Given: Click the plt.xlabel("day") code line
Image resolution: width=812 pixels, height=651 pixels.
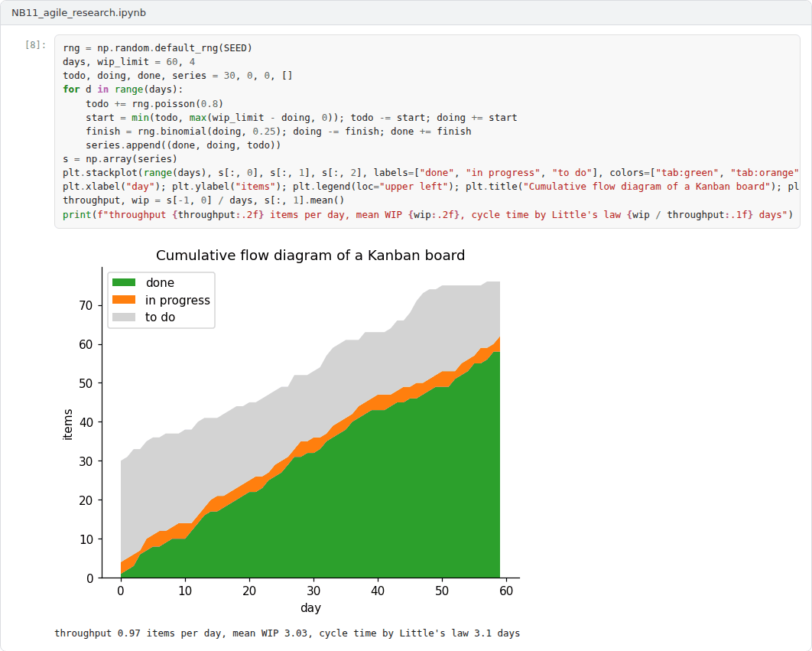Looking at the screenshot, I should (431, 187).
